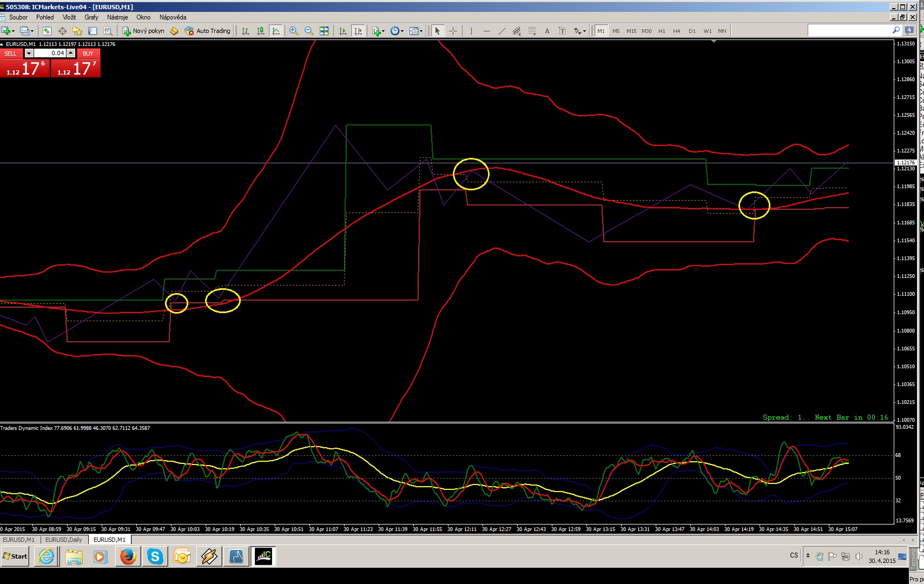Open the Market Watch window icon
924x584 pixels.
(47, 31)
